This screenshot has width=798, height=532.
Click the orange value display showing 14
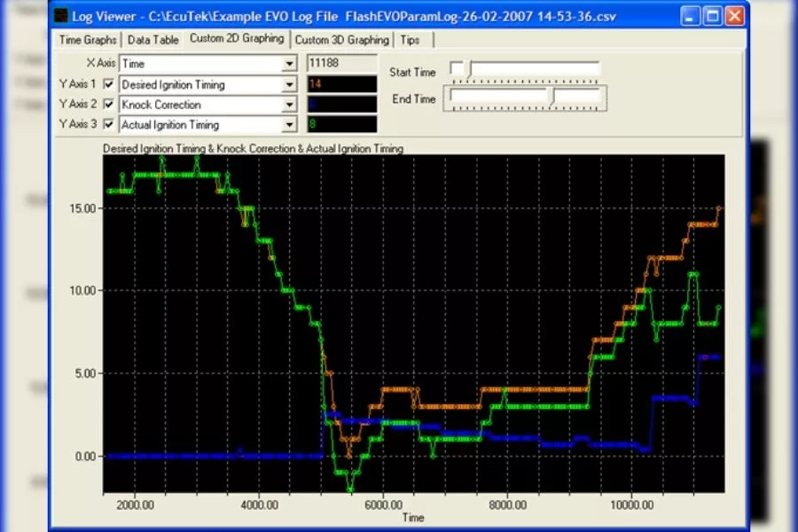click(341, 83)
